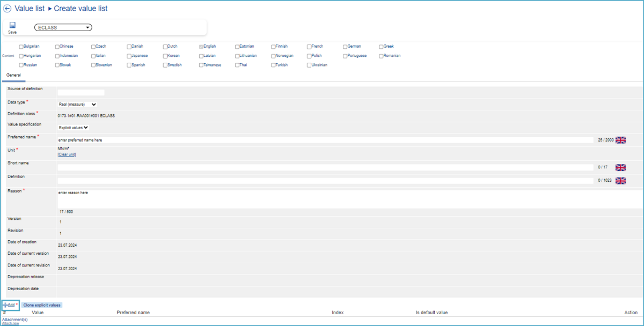Screen dimensions: 644x326
Task: Click UK flag icon for Short name
Action: 620,167
